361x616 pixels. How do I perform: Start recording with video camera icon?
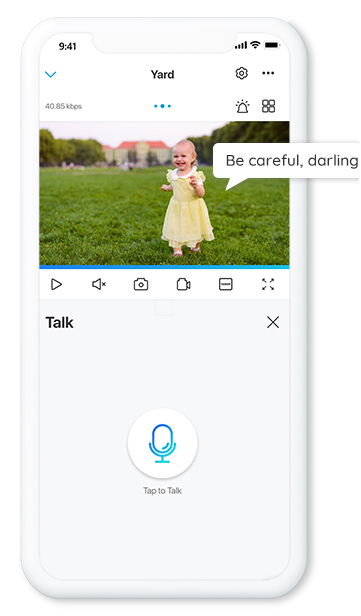183,284
